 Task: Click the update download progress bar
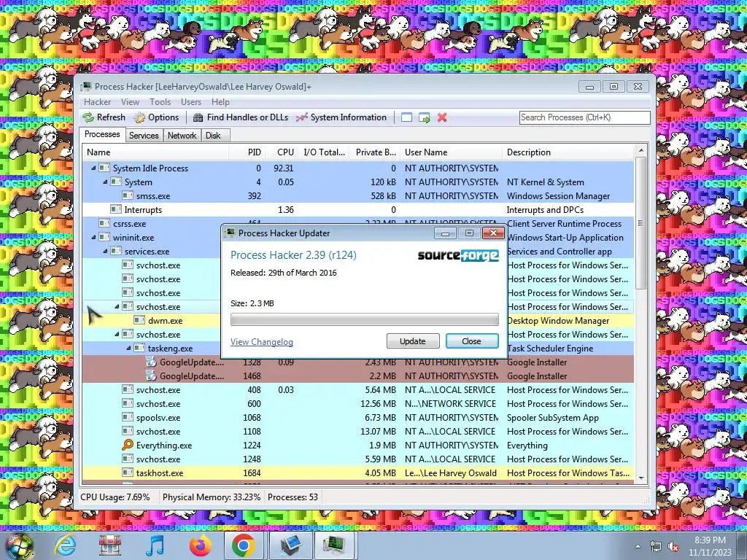pyautogui.click(x=365, y=319)
